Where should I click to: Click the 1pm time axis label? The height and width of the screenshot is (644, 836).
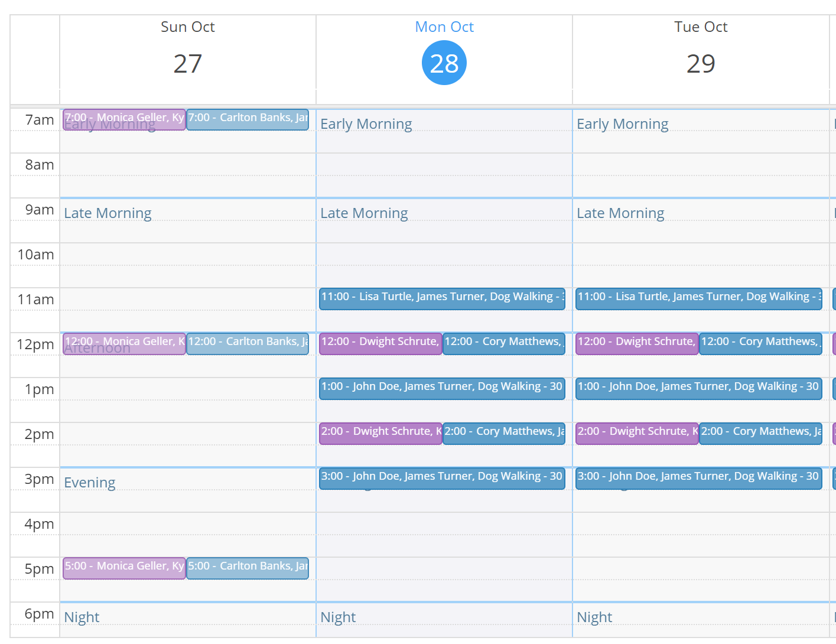tap(40, 389)
